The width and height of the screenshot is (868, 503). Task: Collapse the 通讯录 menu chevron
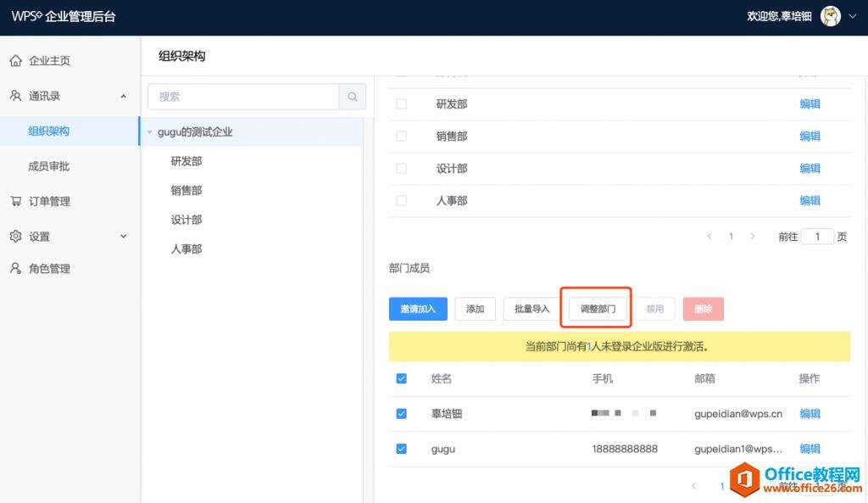124,97
